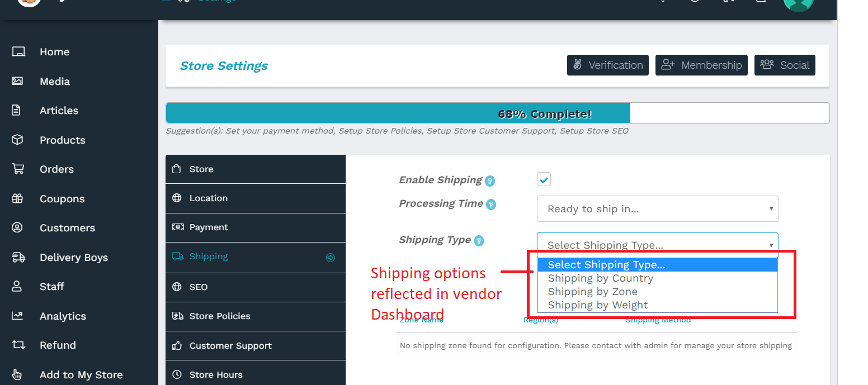Click the 'No shipping zone found' message

coord(596,345)
